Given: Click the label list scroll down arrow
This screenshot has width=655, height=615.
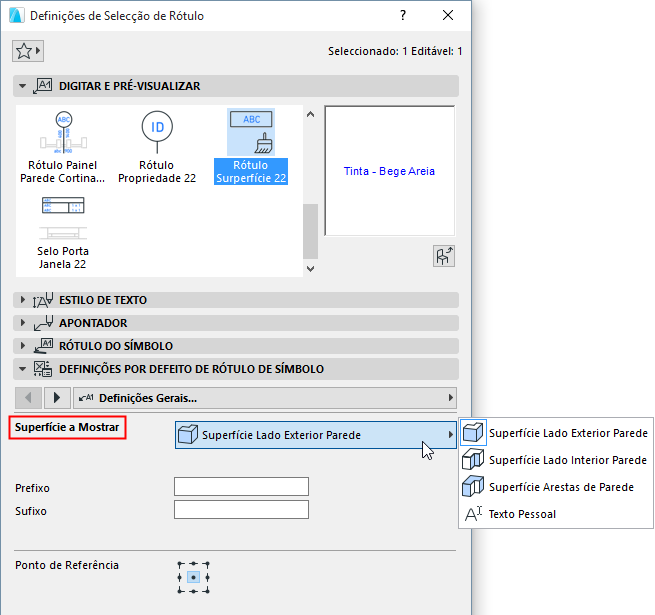Looking at the screenshot, I should coord(310,269).
